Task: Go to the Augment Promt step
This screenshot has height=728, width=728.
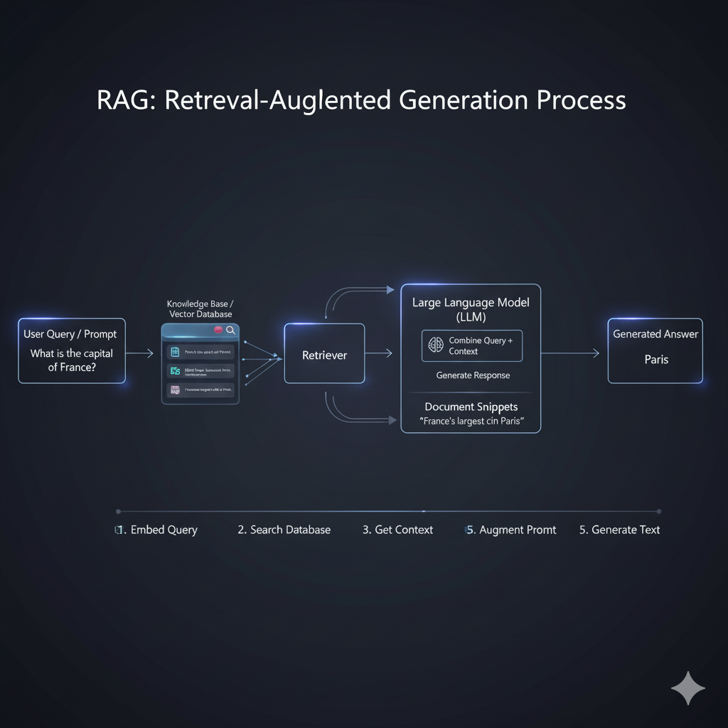Action: tap(510, 530)
